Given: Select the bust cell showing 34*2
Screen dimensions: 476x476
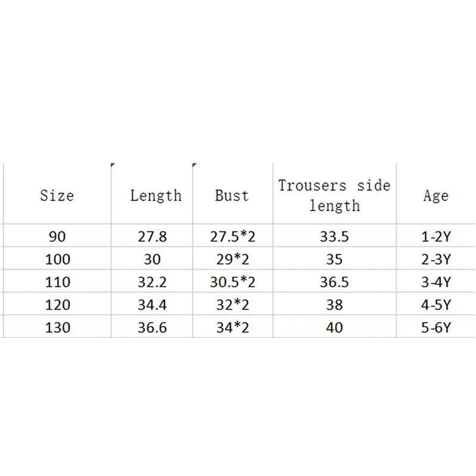Looking at the screenshot, I should point(233,327).
